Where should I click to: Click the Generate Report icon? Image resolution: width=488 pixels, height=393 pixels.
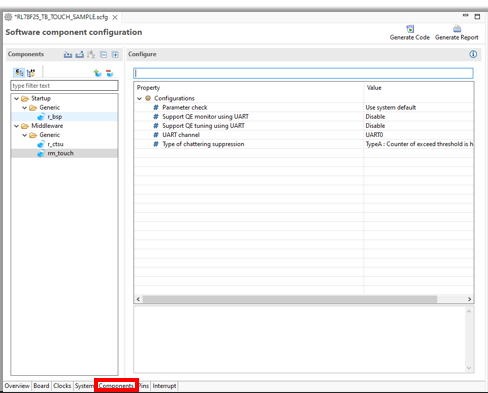[457, 29]
